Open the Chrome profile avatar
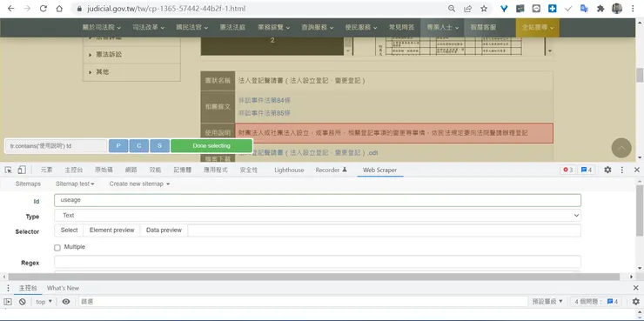The image size is (644, 321). (x=617, y=9)
